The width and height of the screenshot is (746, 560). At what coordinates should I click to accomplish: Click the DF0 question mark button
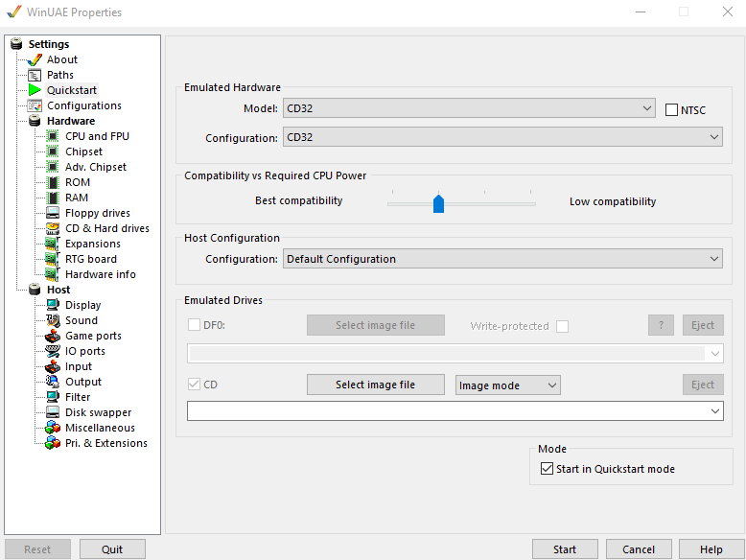click(661, 325)
